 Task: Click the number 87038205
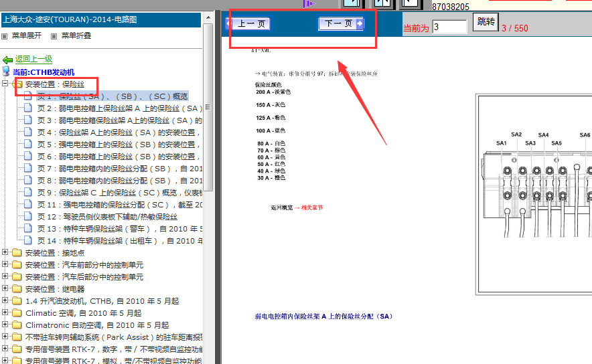451,7
